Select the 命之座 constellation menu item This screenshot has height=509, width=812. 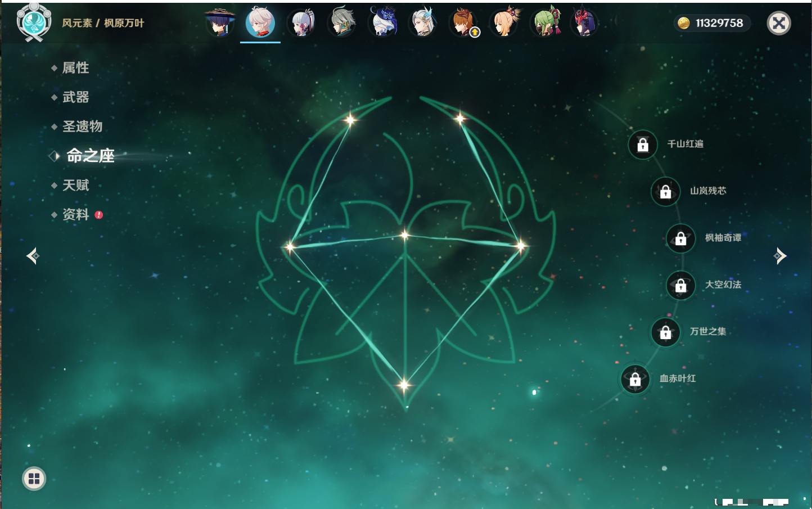(90, 156)
